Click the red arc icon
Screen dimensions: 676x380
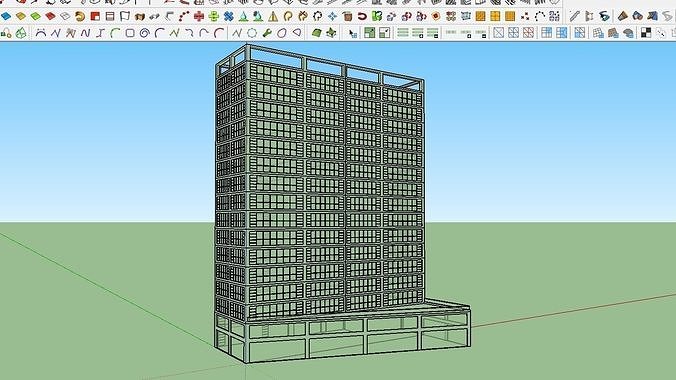click(219, 33)
